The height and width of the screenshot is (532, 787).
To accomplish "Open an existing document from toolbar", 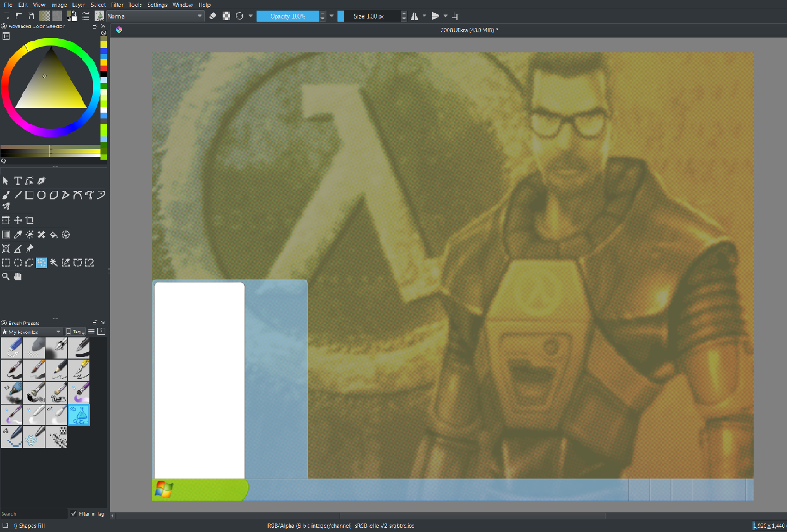I will [x=19, y=16].
